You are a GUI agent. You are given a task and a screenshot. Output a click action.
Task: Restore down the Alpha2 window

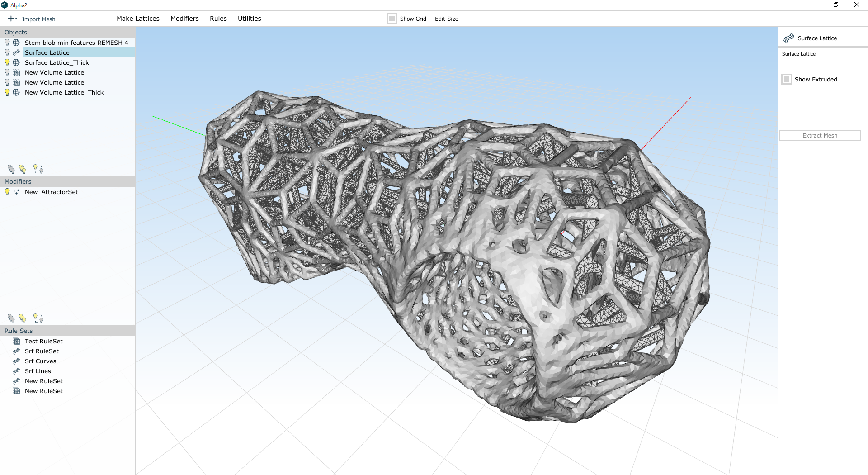point(836,5)
